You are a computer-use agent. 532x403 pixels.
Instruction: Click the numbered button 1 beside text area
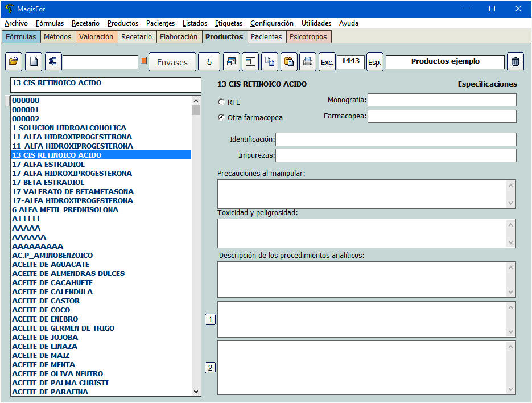click(210, 319)
